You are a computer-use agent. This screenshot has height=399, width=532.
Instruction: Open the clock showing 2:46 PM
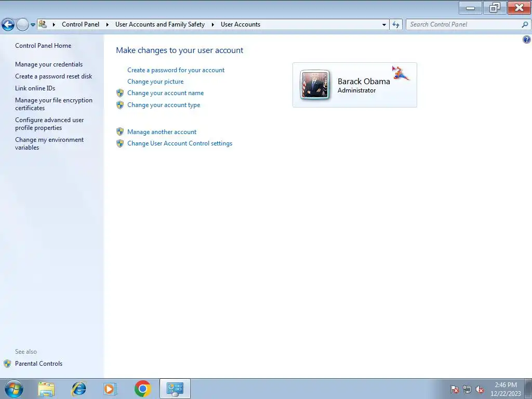(506, 389)
